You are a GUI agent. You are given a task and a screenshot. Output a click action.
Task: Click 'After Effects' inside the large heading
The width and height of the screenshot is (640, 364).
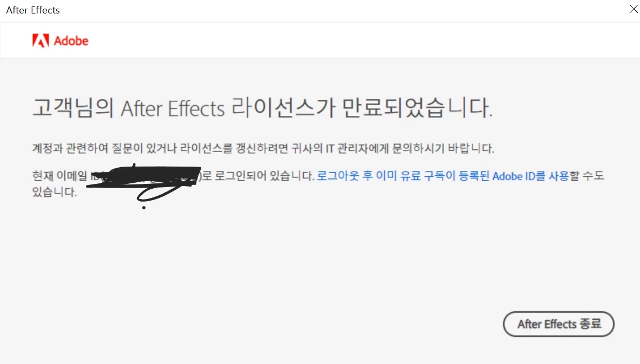[172, 109]
